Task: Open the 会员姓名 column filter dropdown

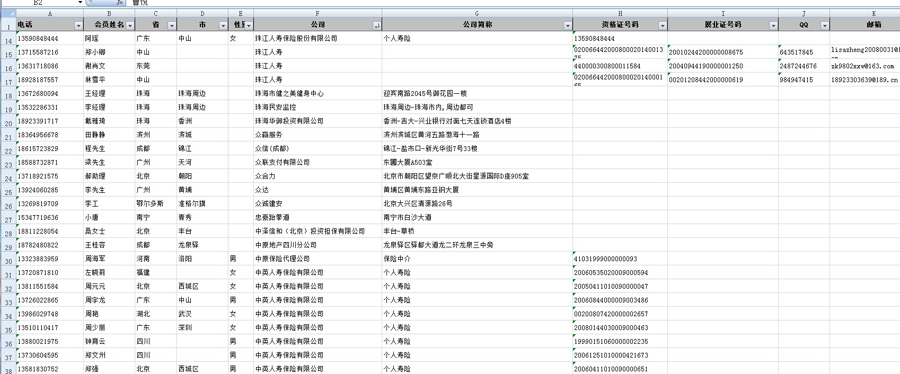Action: (x=130, y=25)
